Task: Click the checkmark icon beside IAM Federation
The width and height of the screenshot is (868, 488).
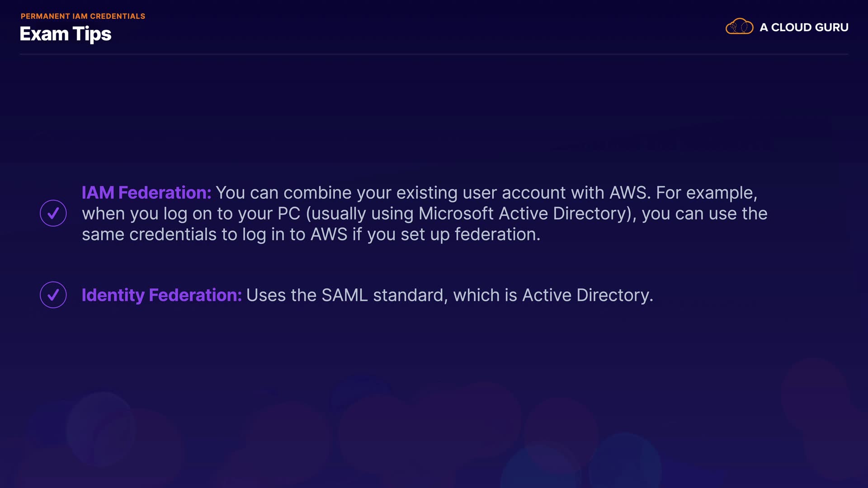Action: pyautogui.click(x=53, y=213)
